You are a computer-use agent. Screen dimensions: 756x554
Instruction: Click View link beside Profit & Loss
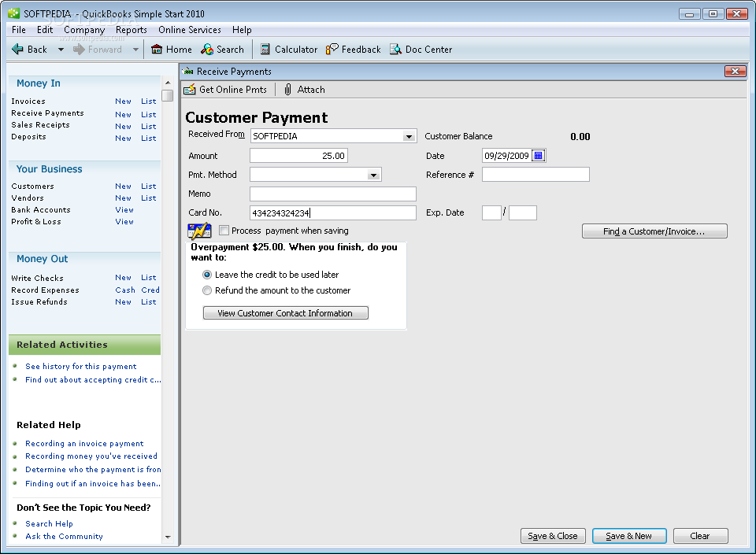coord(124,222)
